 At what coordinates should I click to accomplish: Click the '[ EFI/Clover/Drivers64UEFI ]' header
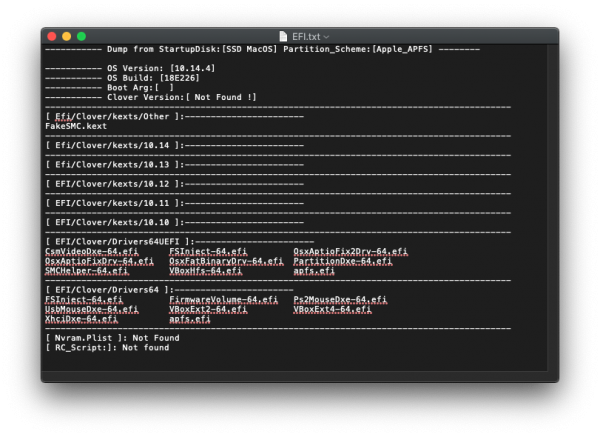(x=120, y=242)
